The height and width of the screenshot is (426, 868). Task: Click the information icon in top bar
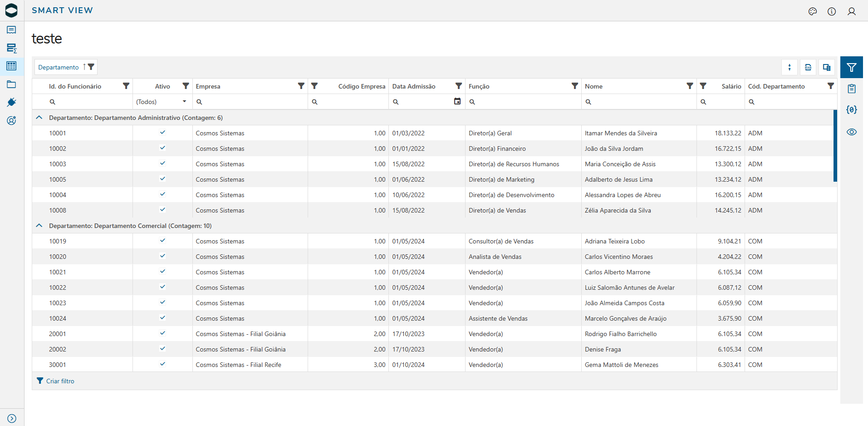coord(831,11)
